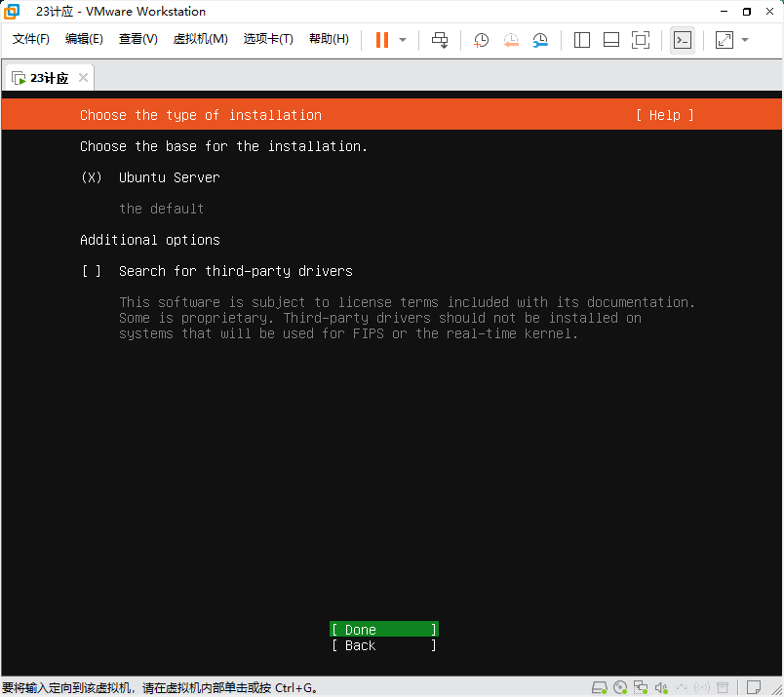
Task: Maximize the VMware Workstation window
Action: 747,11
